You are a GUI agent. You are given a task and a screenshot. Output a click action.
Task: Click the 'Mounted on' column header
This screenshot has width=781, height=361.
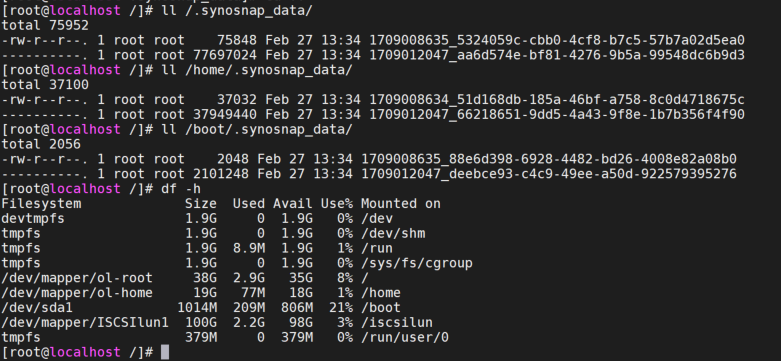401,204
